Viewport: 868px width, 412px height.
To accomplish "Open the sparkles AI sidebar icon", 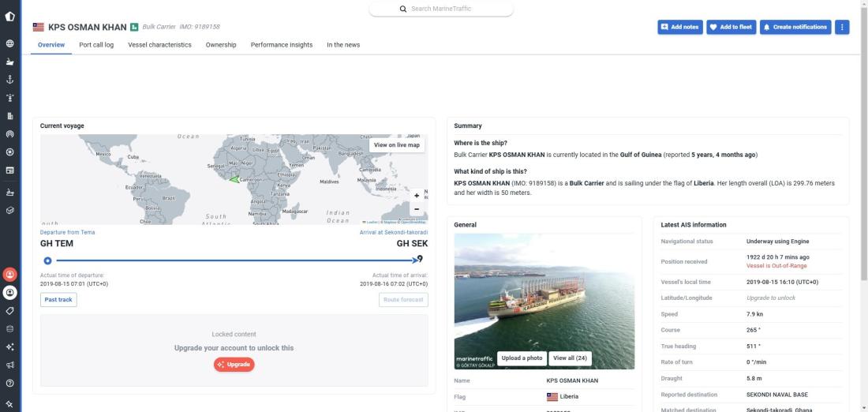I will [9, 346].
